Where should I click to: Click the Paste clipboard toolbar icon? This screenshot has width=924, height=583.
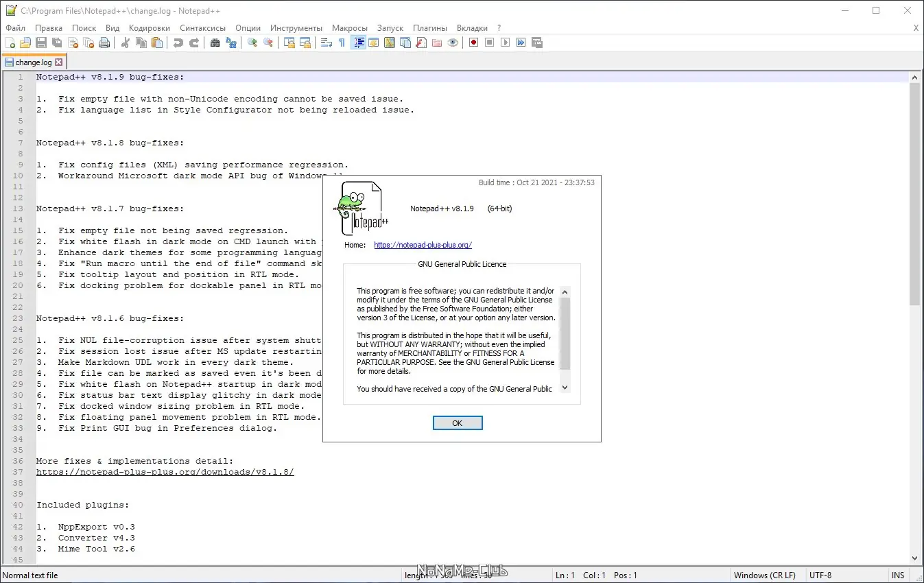157,43
